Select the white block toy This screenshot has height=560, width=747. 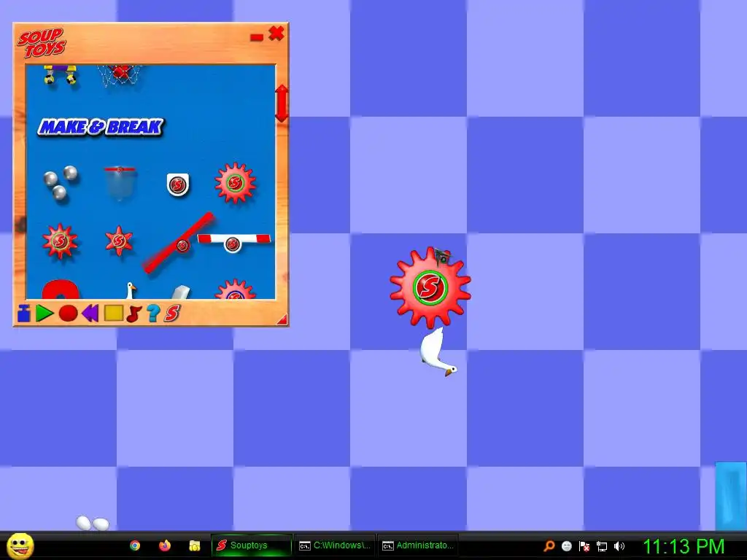(181, 292)
